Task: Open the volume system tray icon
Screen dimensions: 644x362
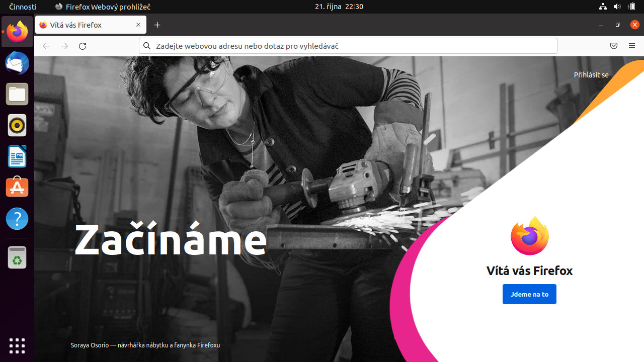Action: pos(617,7)
